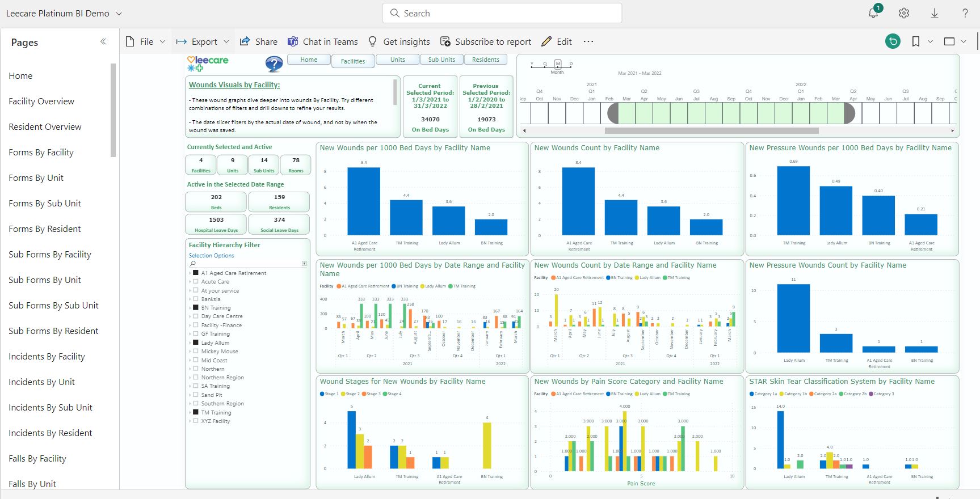Switch to the Residents tab
The height and width of the screenshot is (499, 980).
pyautogui.click(x=486, y=60)
